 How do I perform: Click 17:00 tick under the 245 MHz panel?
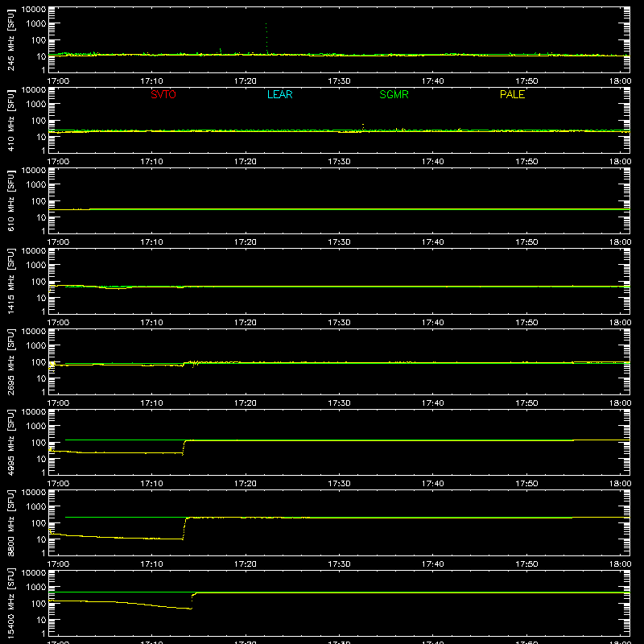(x=58, y=81)
